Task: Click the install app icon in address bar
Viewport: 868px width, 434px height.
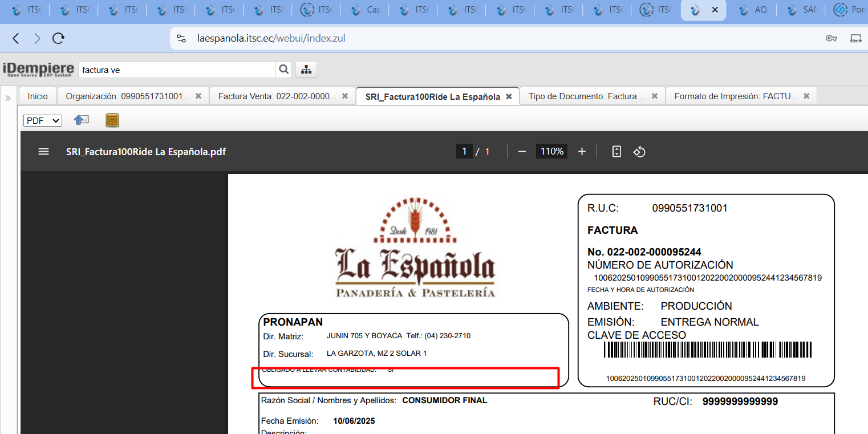Action: 855,38
